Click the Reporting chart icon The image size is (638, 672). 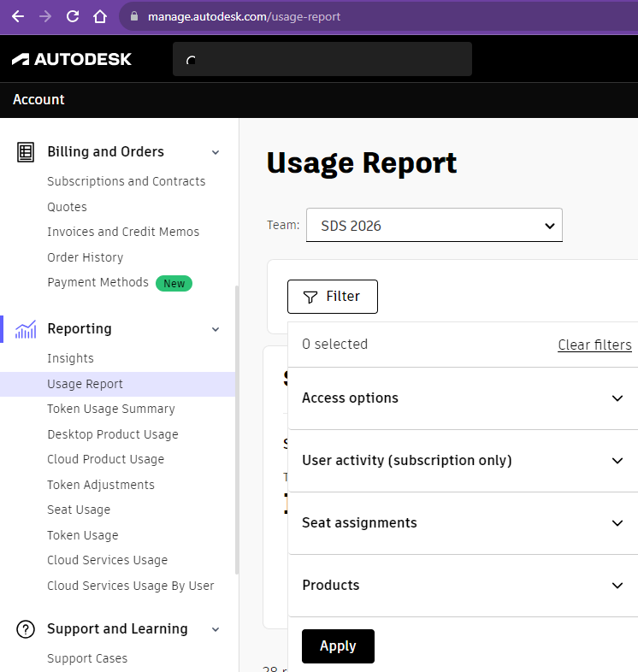point(26,329)
